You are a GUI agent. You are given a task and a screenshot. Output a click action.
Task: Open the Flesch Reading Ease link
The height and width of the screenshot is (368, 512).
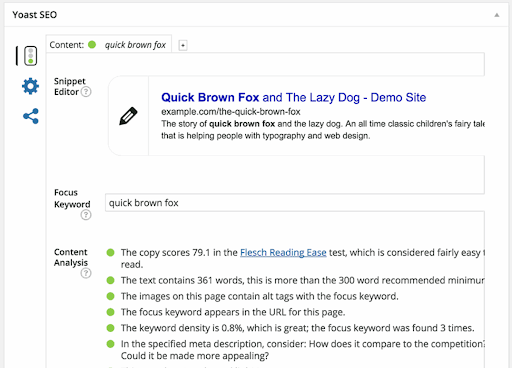[x=283, y=253]
